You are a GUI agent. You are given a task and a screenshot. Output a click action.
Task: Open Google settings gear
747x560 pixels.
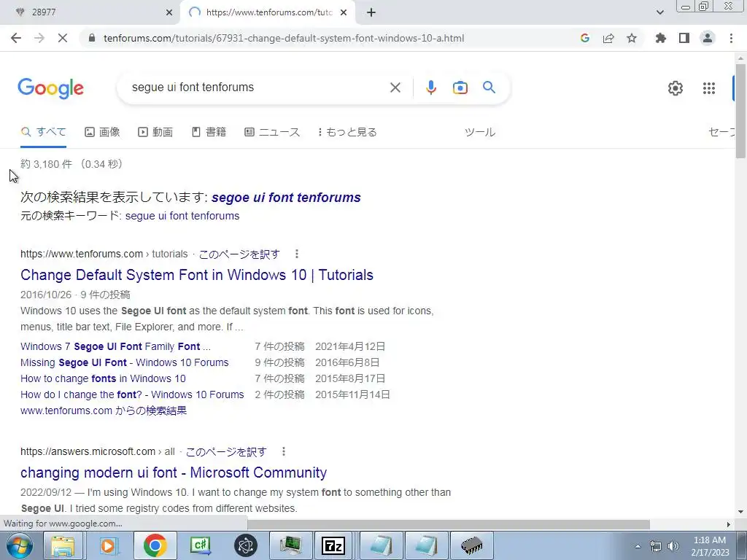point(675,88)
